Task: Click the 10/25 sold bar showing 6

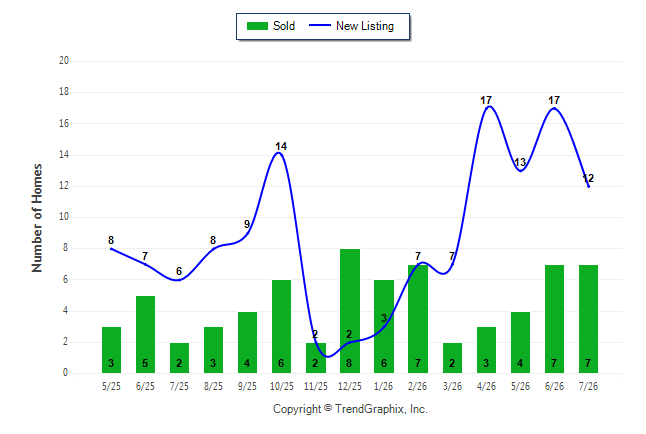Action: tap(281, 326)
